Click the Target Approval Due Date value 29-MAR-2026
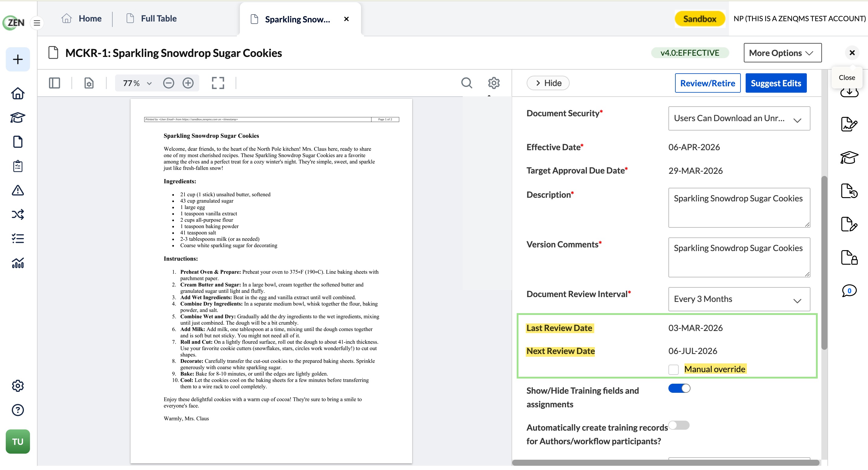 click(695, 171)
